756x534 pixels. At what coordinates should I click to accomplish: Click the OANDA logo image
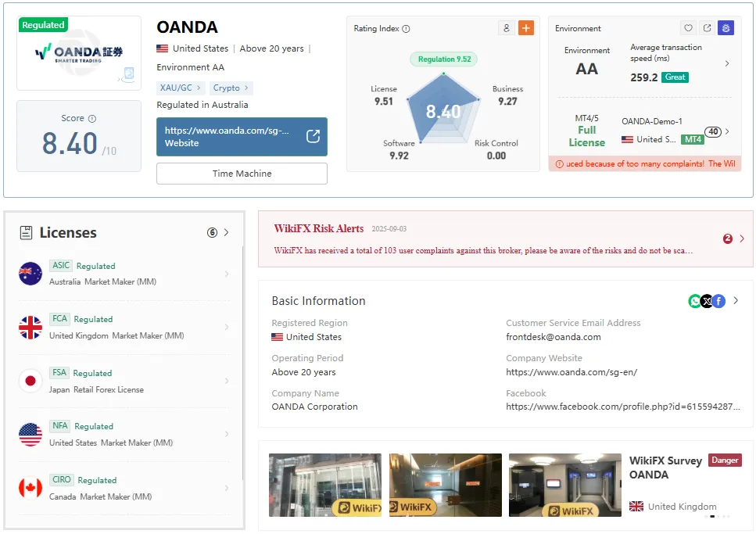[79, 53]
